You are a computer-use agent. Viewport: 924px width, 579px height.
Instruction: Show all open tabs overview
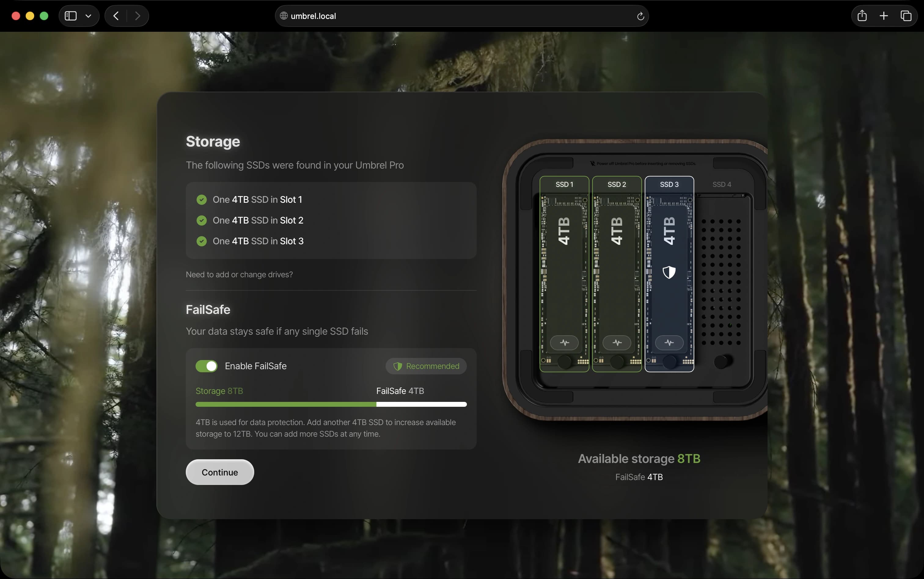(x=906, y=16)
